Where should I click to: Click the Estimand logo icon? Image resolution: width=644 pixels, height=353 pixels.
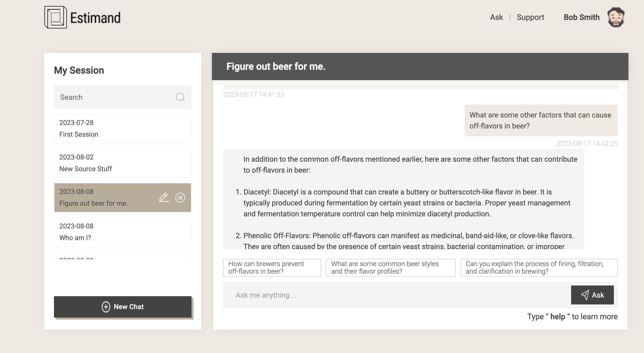tap(55, 17)
